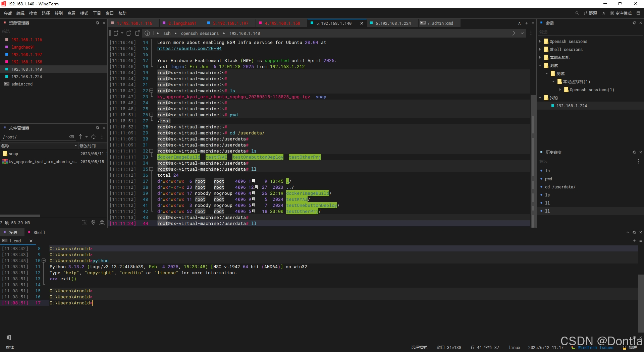Click the ky_upgrade tgz filename in terminal
Image resolution: width=644 pixels, height=352 pixels.
pos(234,97)
